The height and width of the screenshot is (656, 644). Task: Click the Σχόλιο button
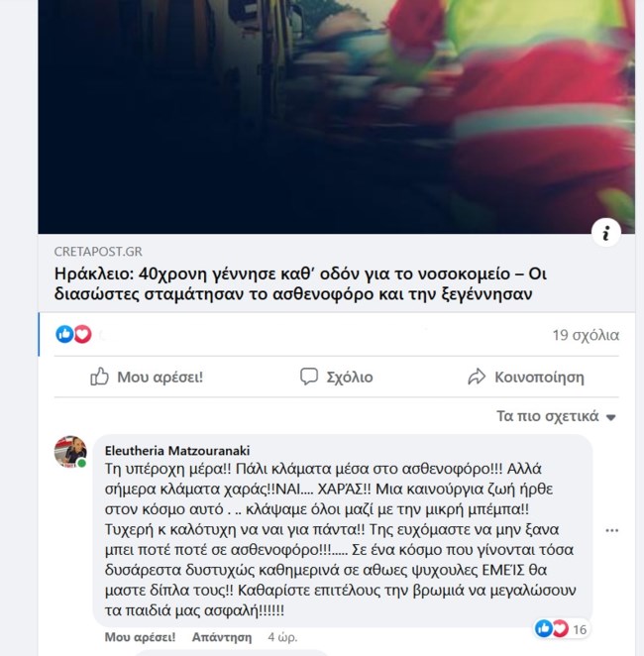[337, 377]
